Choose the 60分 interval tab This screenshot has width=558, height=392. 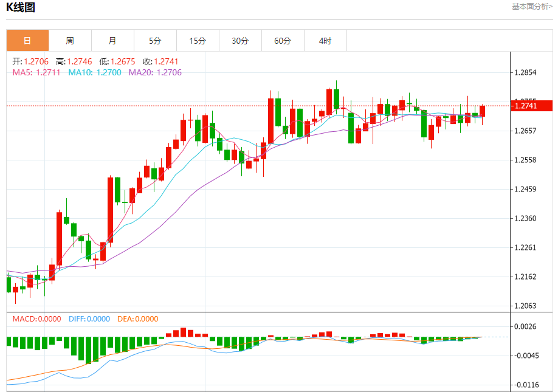click(283, 41)
